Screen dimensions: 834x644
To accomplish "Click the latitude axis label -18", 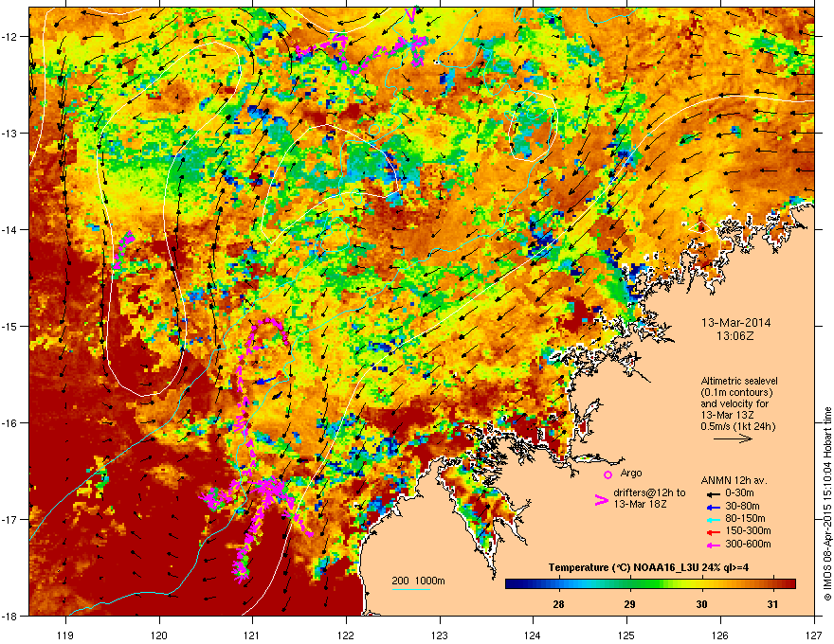I will (x=10, y=616).
